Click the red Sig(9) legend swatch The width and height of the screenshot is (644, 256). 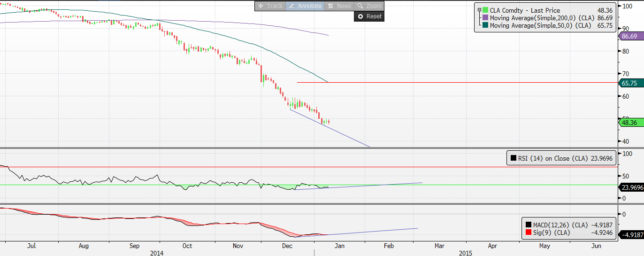529,232
